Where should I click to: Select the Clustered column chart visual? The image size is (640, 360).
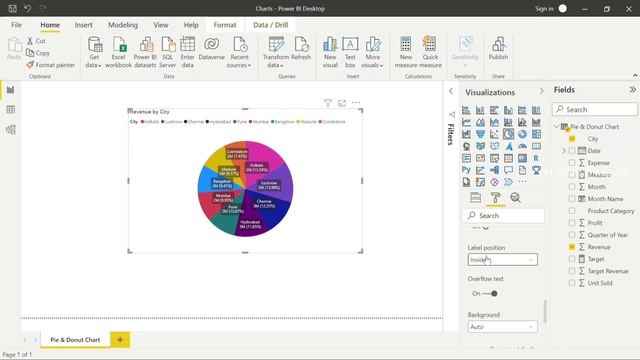[508, 110]
